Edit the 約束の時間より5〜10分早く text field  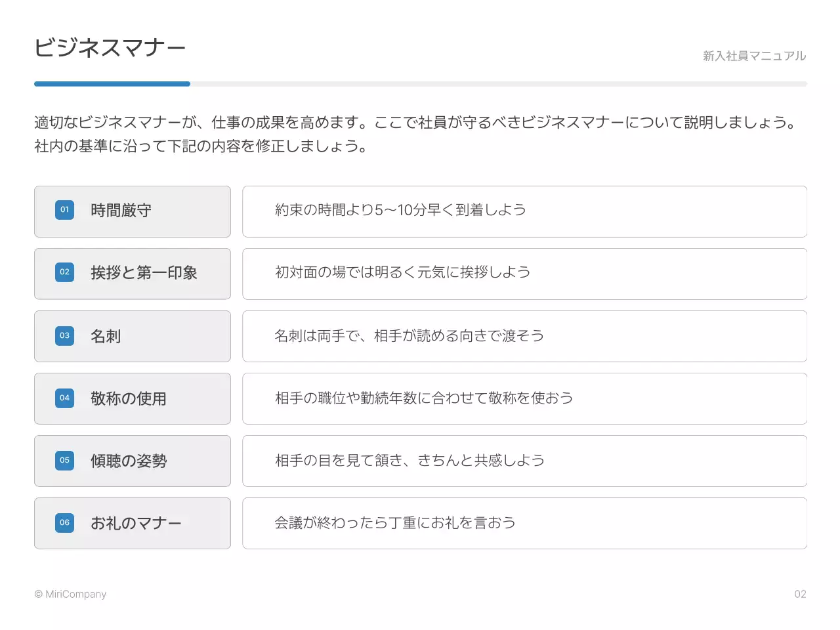(x=524, y=211)
